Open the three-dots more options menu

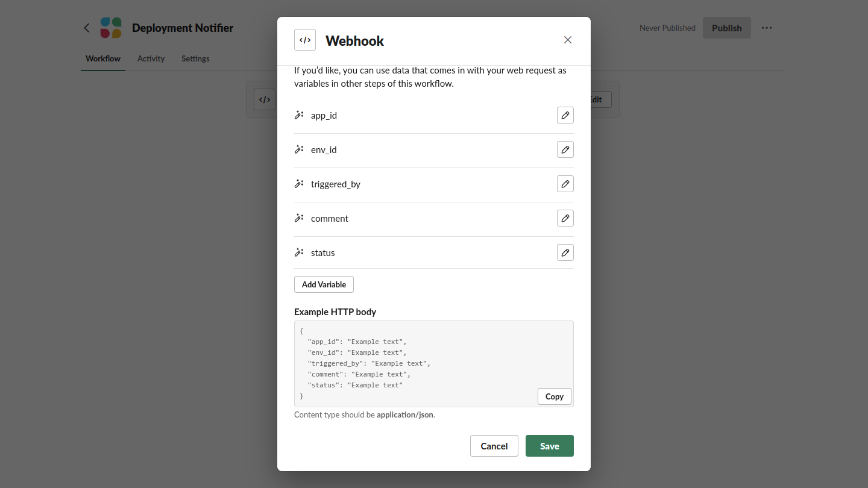click(767, 28)
